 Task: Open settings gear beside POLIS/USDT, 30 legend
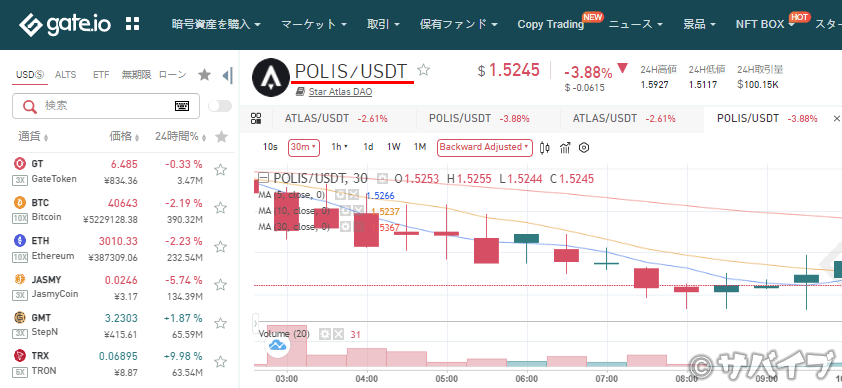382,179
